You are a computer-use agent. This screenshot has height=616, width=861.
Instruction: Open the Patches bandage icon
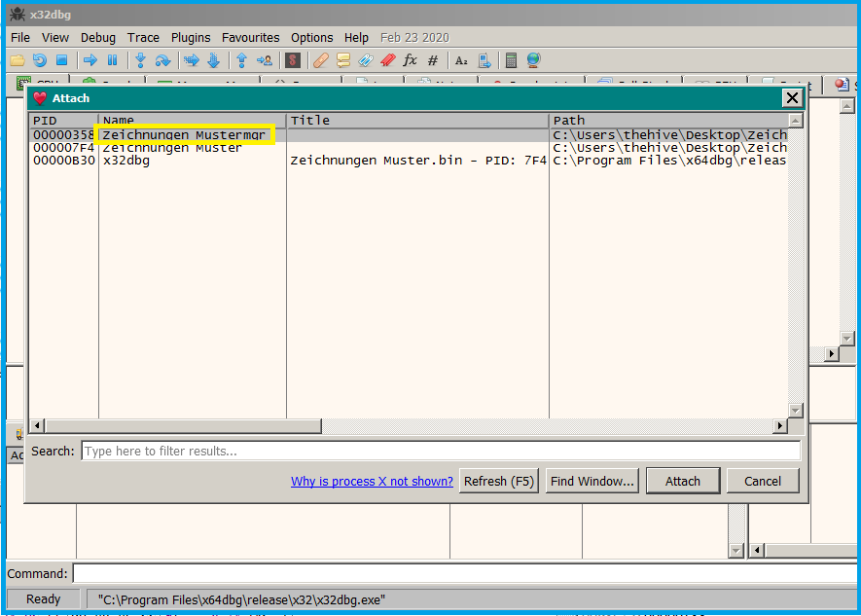[320, 60]
